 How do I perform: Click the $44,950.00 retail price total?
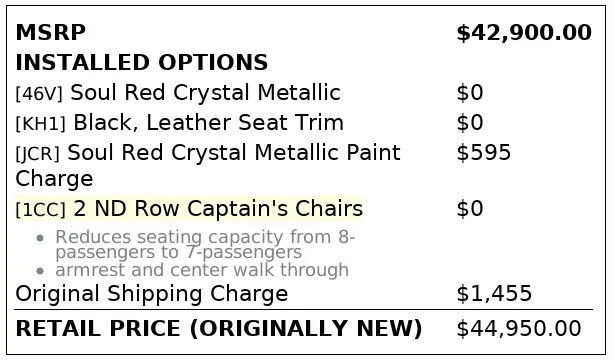519,329
